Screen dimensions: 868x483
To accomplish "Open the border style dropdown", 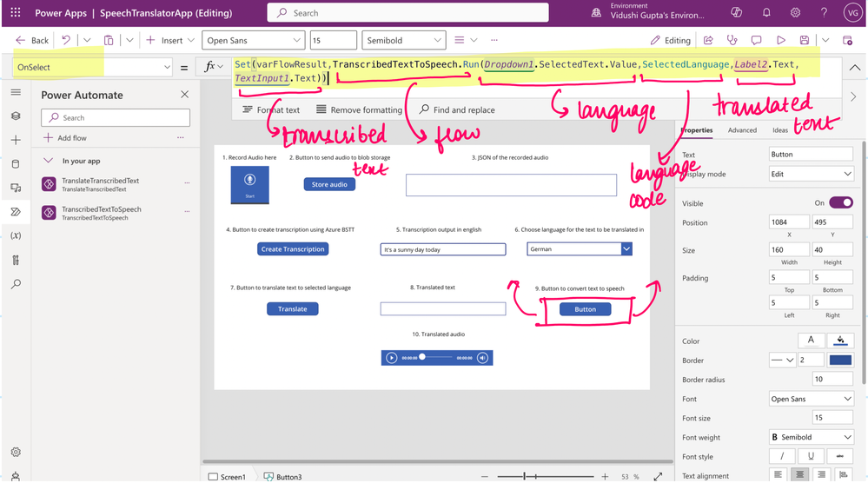I will 783,360.
